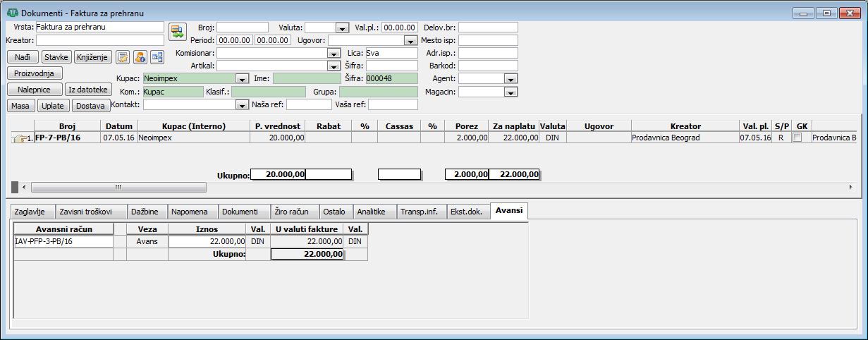Click the Delov.br input field
The width and height of the screenshot is (868, 340).
point(488,28)
